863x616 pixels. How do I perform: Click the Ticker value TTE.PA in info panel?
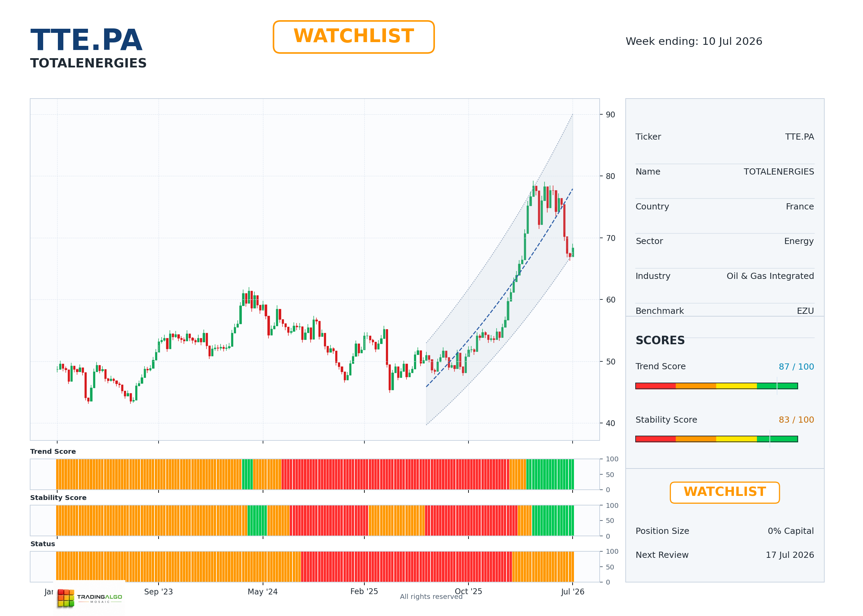tap(799, 137)
